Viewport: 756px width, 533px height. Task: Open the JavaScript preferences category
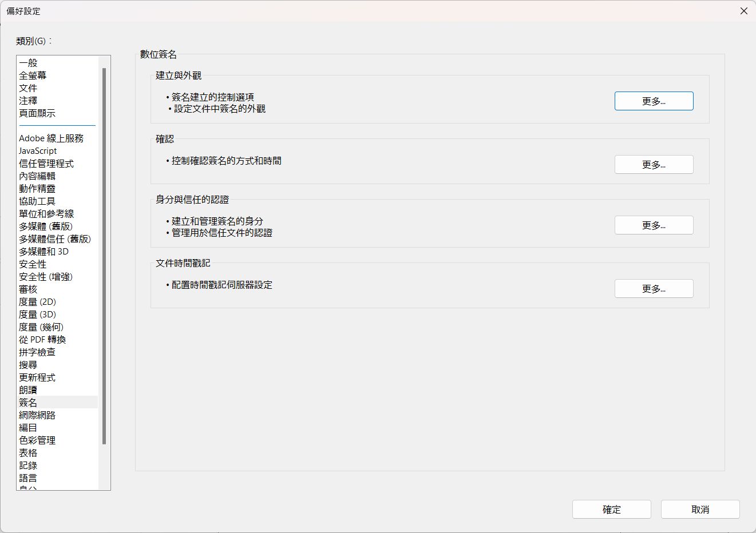tap(37, 150)
